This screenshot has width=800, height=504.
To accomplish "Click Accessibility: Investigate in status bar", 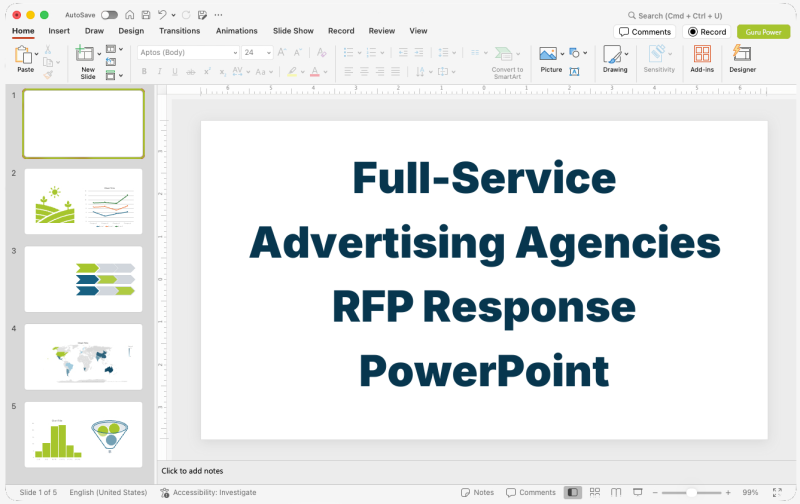I will point(208,492).
